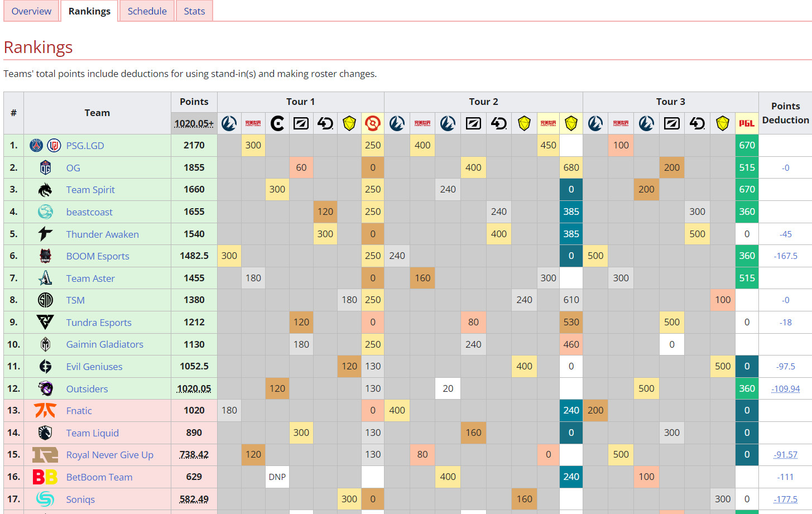The width and height of the screenshot is (812, 514).
Task: Open the Soniqs team link
Action: pos(80,499)
